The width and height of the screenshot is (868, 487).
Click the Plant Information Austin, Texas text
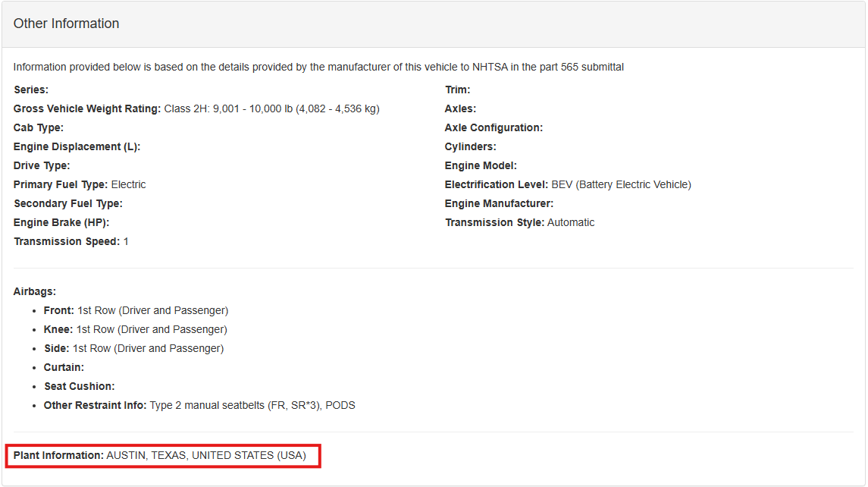tap(205, 455)
